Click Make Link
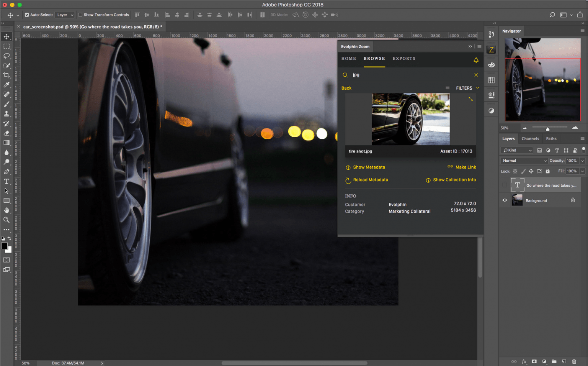The width and height of the screenshot is (588, 366). tap(462, 167)
